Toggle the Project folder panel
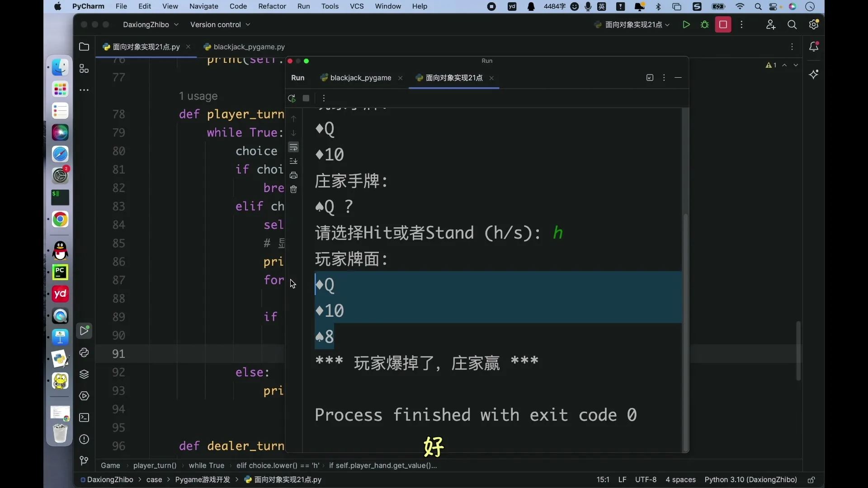Viewport: 868px width, 488px height. point(84,47)
